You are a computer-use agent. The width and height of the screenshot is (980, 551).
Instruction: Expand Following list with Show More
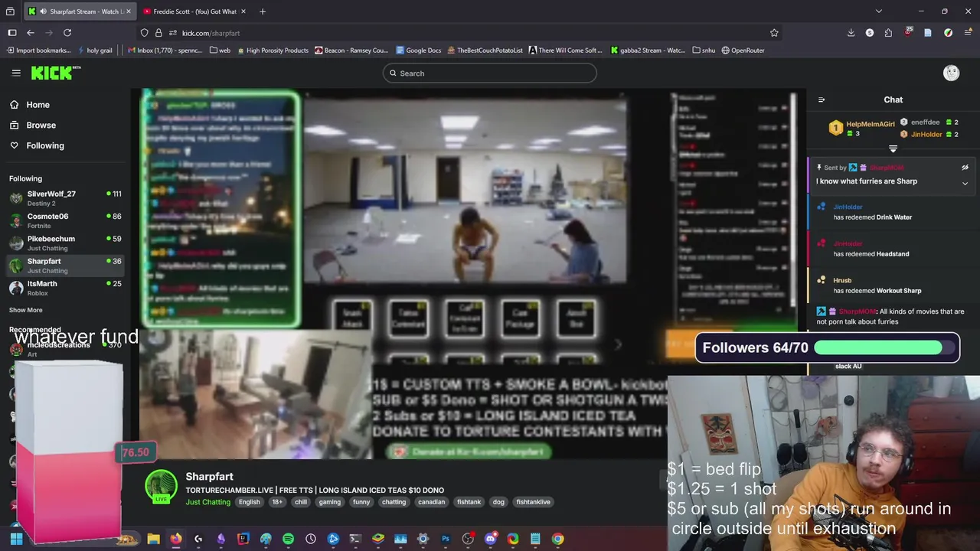click(26, 310)
